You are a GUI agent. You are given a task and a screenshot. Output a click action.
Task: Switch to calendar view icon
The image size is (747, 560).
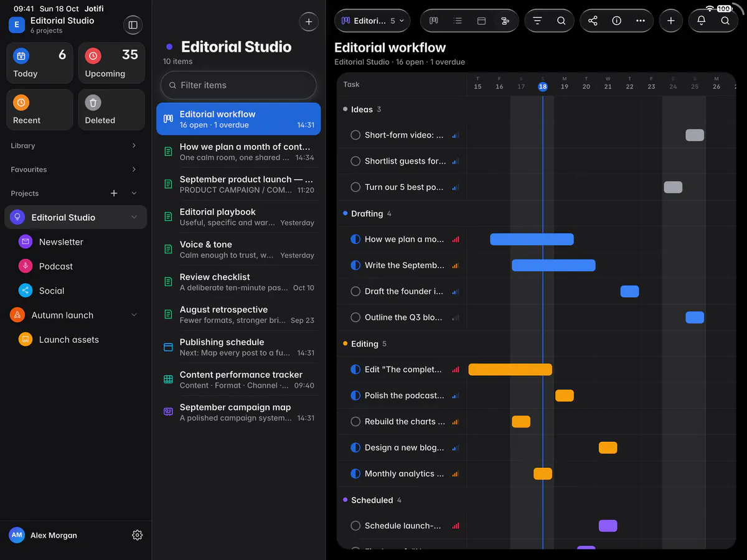(x=481, y=21)
